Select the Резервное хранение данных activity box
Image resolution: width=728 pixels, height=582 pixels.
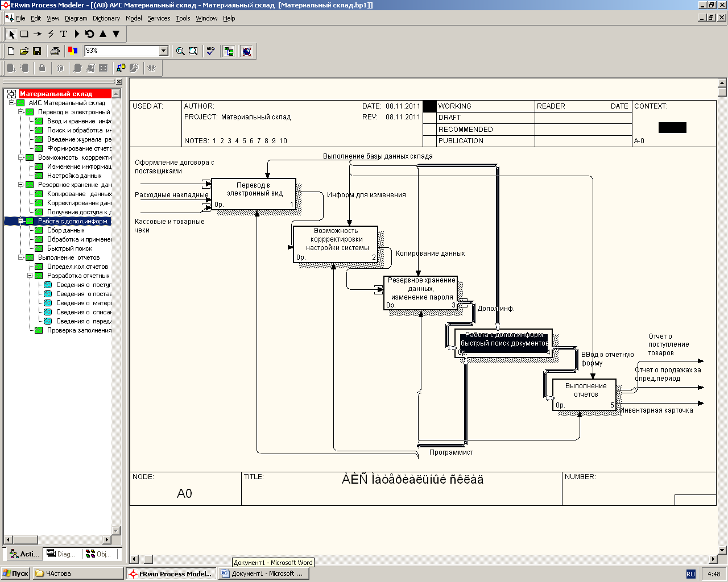[421, 293]
